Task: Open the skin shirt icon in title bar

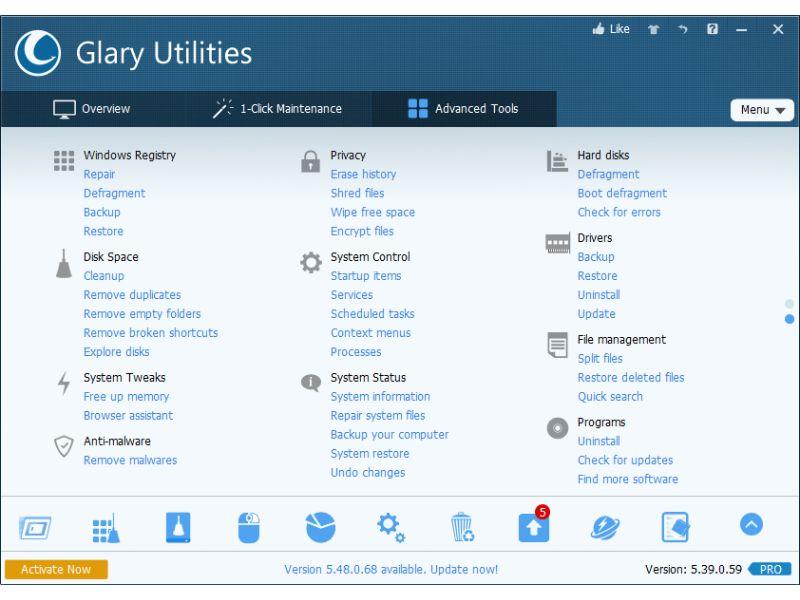Action: (654, 30)
